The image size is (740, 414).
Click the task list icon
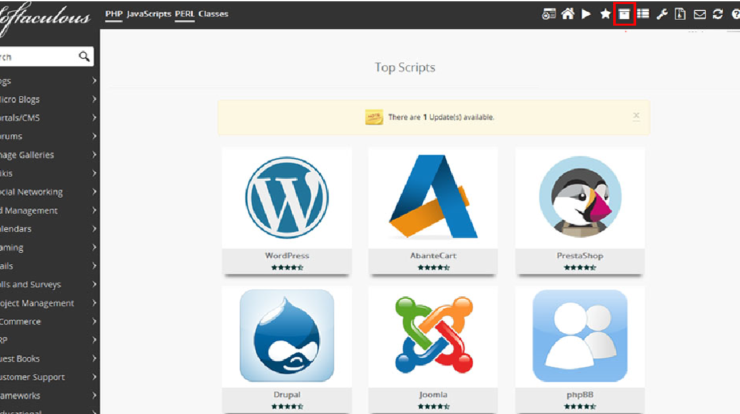click(643, 14)
